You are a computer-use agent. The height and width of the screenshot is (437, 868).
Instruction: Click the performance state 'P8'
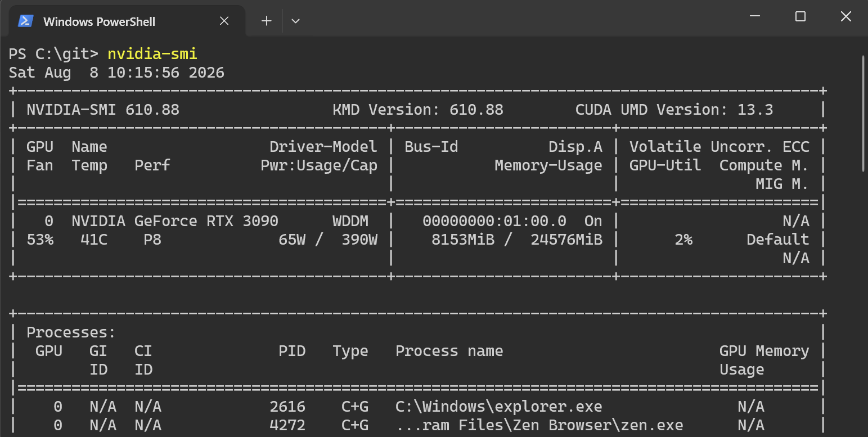pyautogui.click(x=152, y=240)
